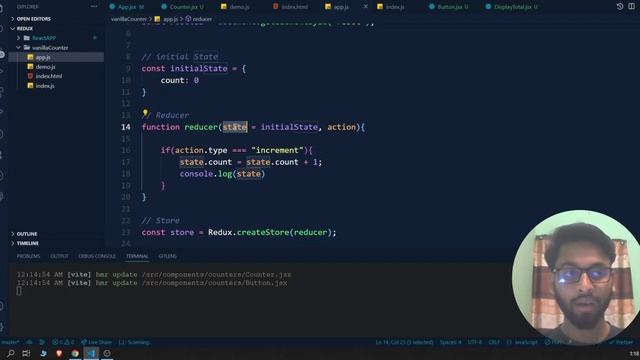Click the "increment" string on line 16
The width and height of the screenshot is (640, 360).
(278, 150)
